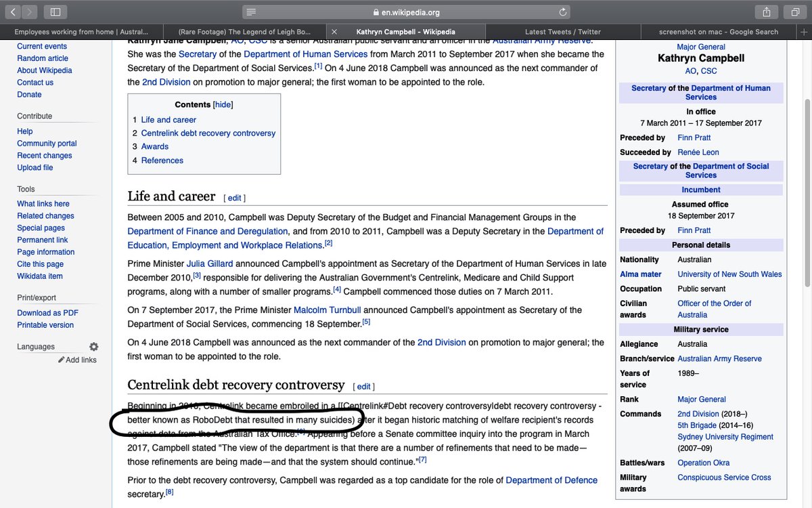Open Cite this page link

coord(41,265)
